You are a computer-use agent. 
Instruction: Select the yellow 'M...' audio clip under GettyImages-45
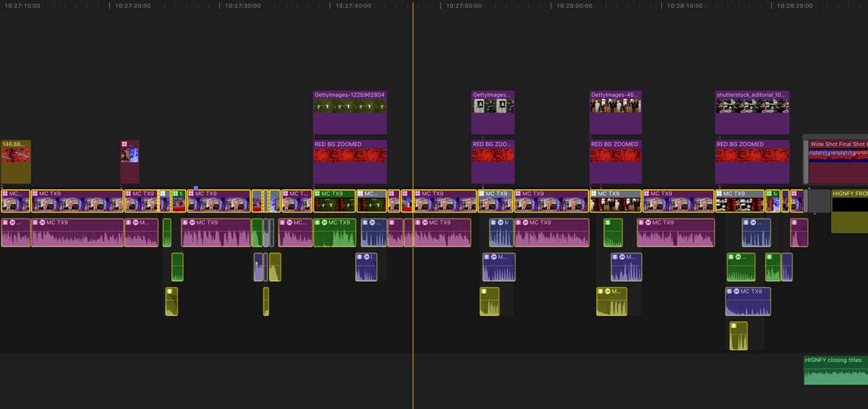[611, 301]
